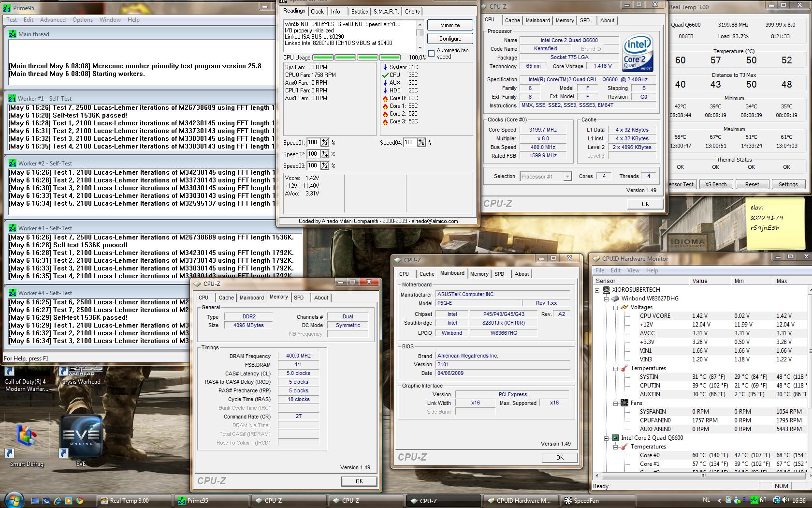Click the Fans icon in Hardware Monitor
The width and height of the screenshot is (812, 508).
pos(624,403)
